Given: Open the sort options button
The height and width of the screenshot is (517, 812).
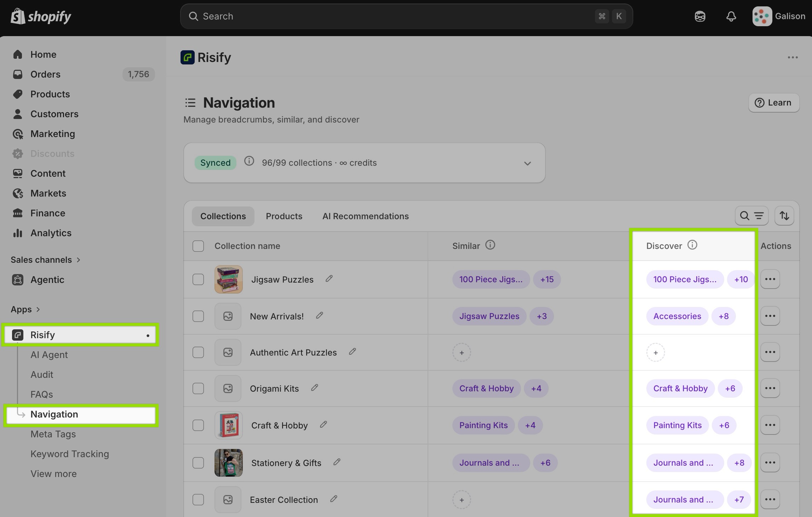Looking at the screenshot, I should 784,216.
